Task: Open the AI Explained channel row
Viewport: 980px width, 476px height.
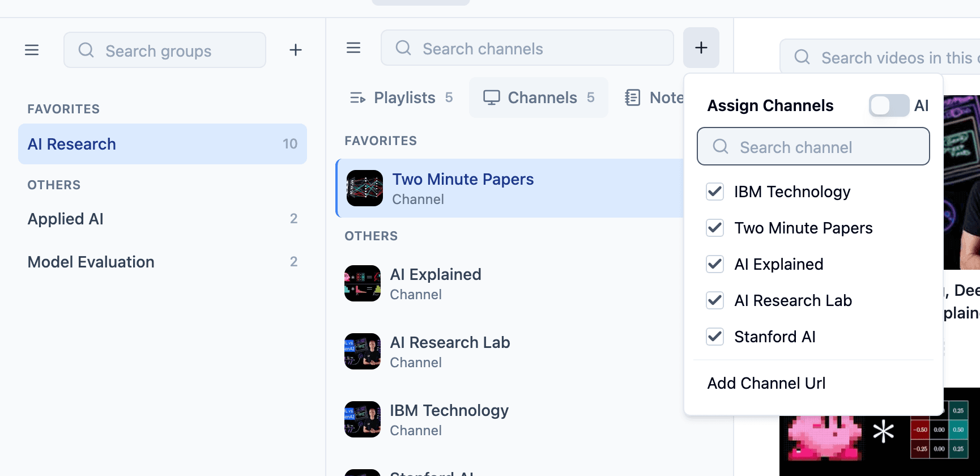Action: coord(510,283)
